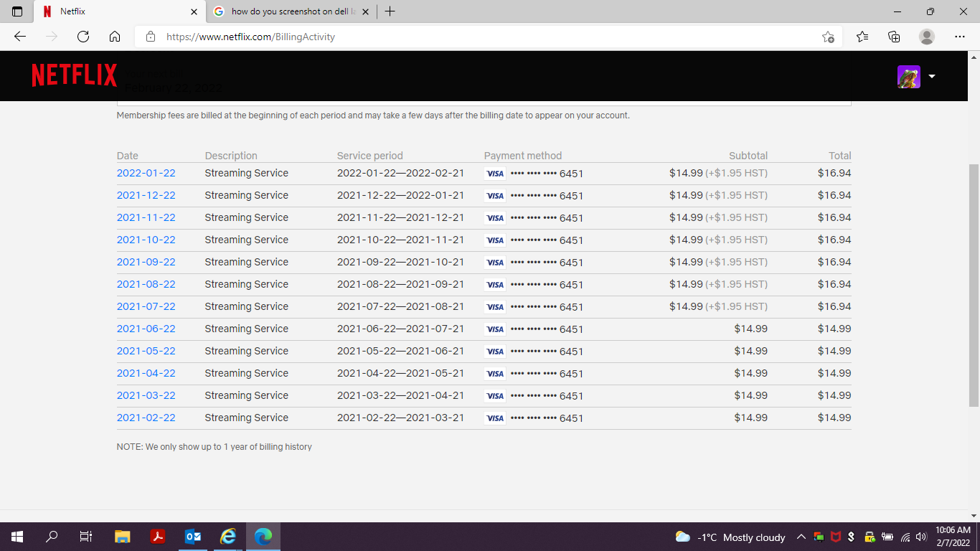Open the Netflix profile avatar menu
The height and width of the screenshot is (551, 980).
click(908, 77)
